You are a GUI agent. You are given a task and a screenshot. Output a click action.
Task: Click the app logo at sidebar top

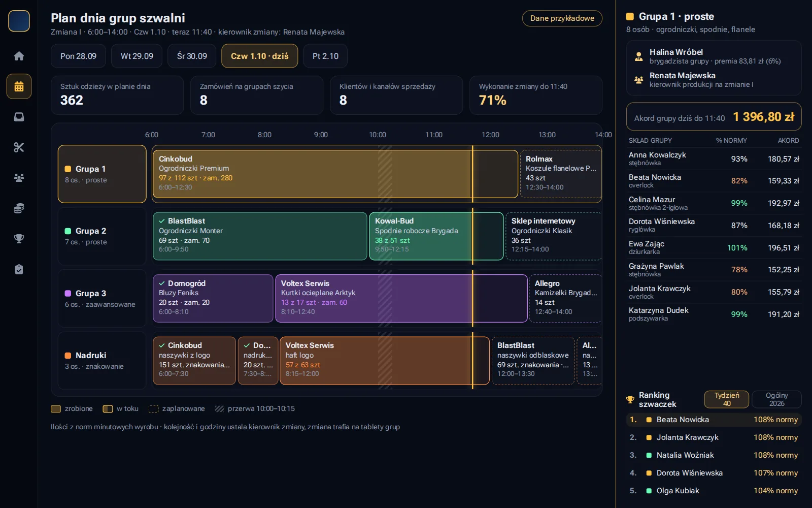point(19,21)
